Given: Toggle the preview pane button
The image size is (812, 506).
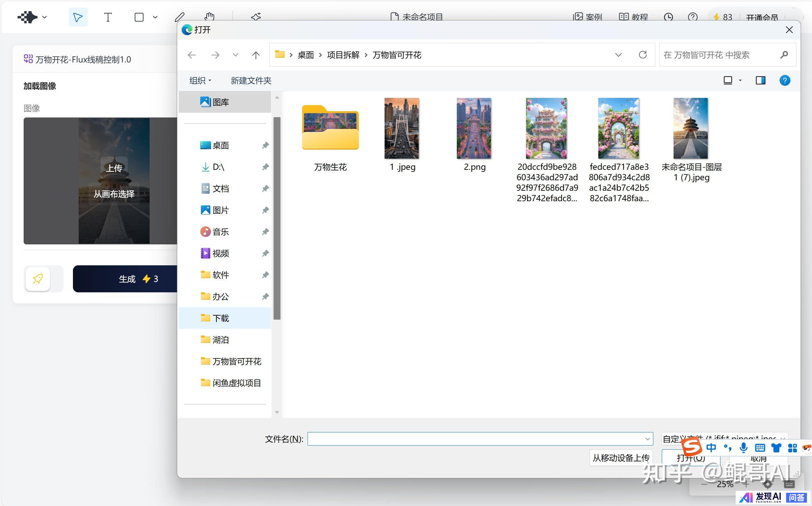Looking at the screenshot, I should pos(760,80).
